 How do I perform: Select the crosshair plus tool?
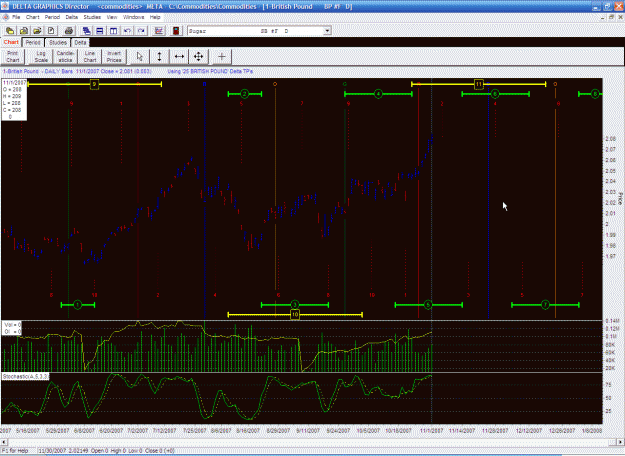(222, 57)
